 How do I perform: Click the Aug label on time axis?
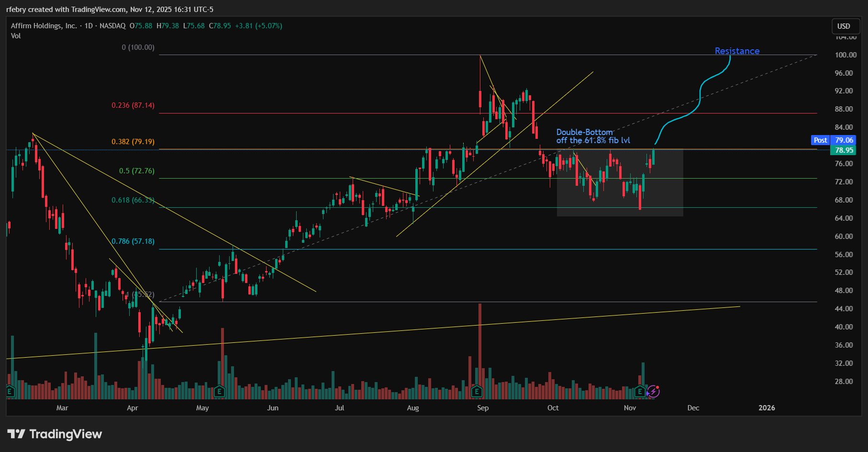[x=413, y=408]
